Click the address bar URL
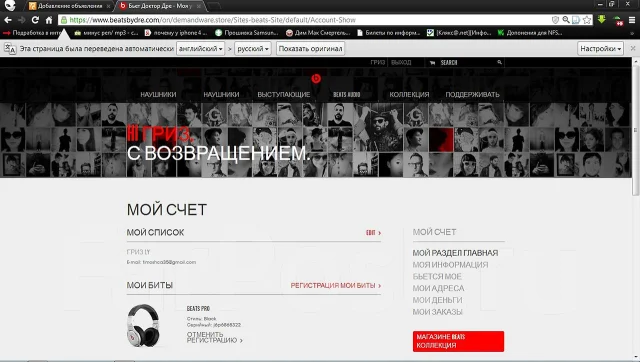This screenshot has width=640, height=362. coord(212,20)
